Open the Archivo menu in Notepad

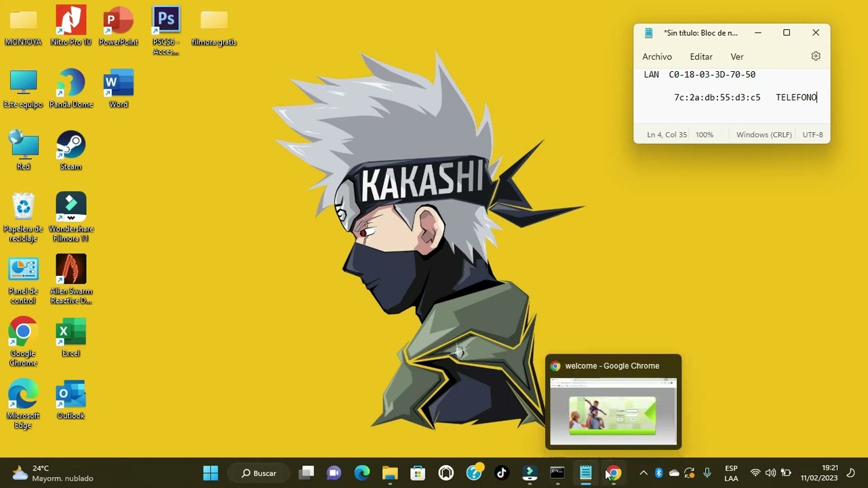pyautogui.click(x=657, y=57)
